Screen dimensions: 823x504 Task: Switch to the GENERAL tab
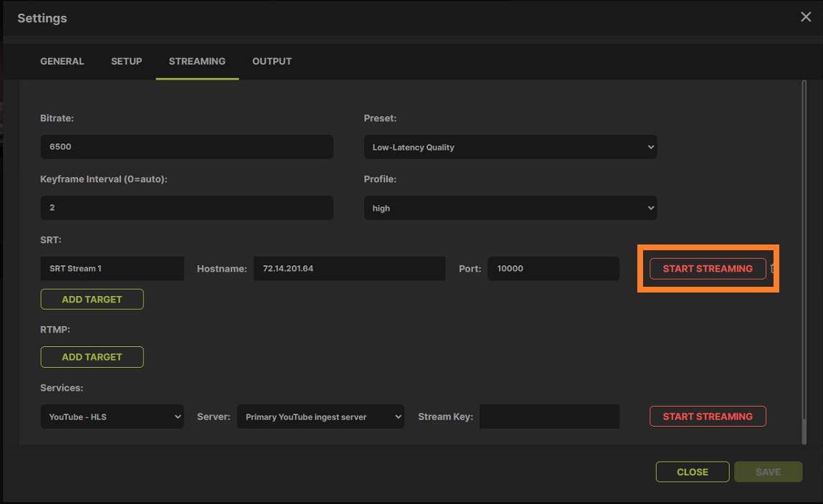(62, 61)
